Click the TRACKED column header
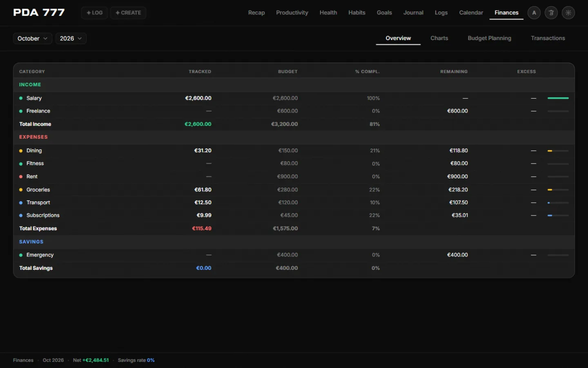 pyautogui.click(x=200, y=72)
